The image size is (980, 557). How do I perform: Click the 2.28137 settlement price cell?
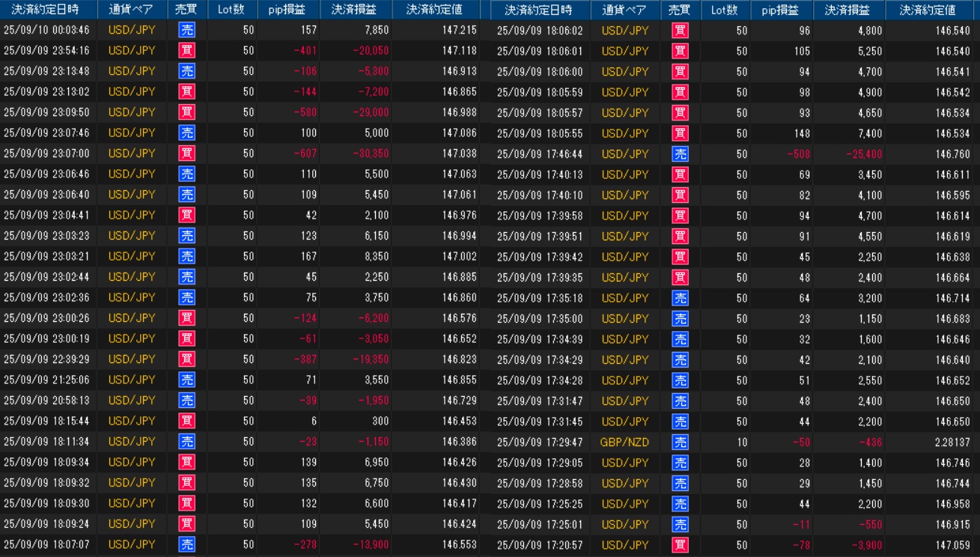(952, 442)
